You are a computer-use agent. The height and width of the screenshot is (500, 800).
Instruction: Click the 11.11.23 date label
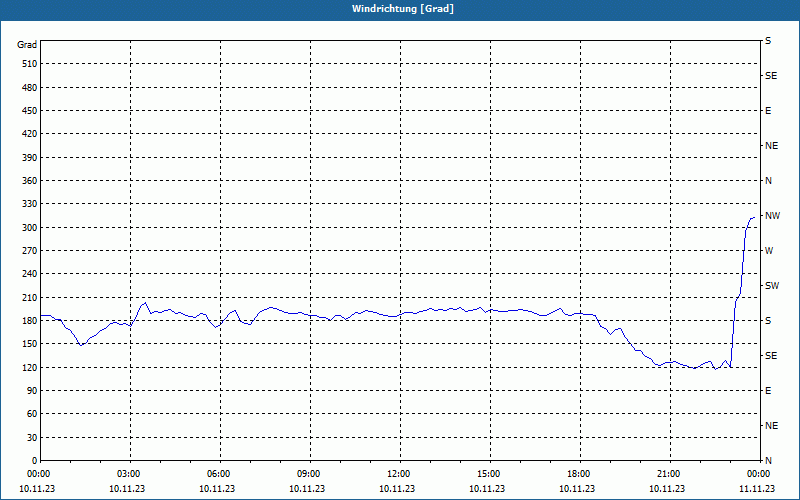(757, 489)
